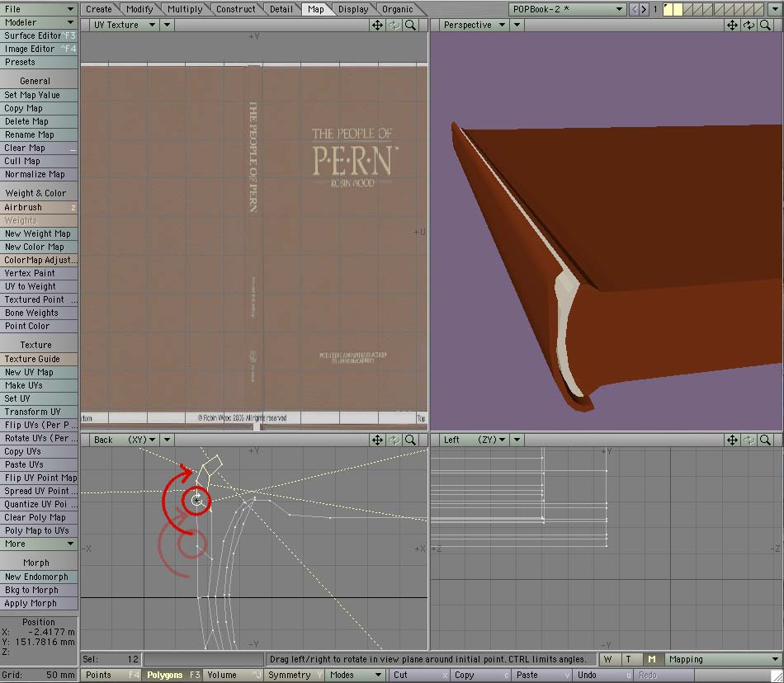Click the Make UVs button
The height and width of the screenshot is (683, 784).
pyautogui.click(x=39, y=385)
